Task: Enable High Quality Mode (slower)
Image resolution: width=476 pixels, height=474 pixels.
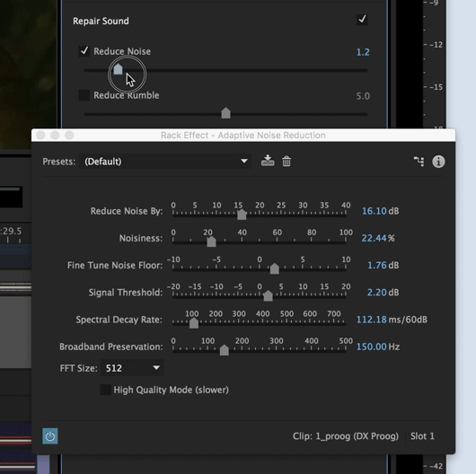Action: (105, 390)
